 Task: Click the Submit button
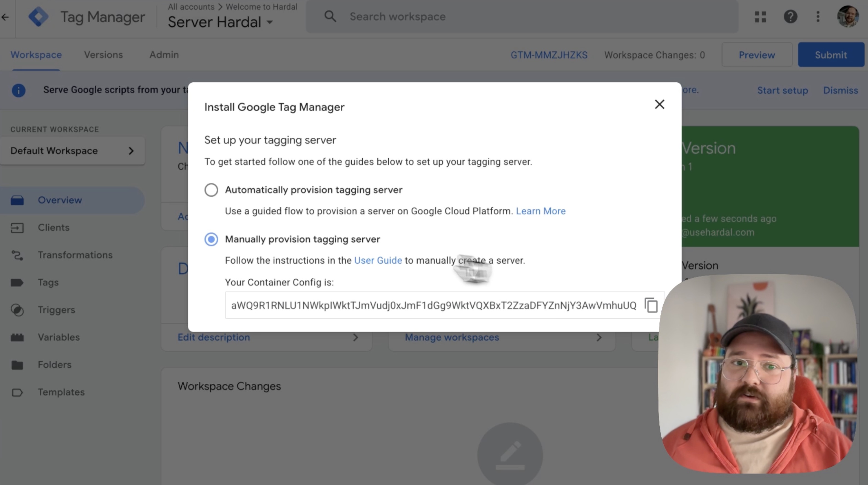pyautogui.click(x=831, y=55)
